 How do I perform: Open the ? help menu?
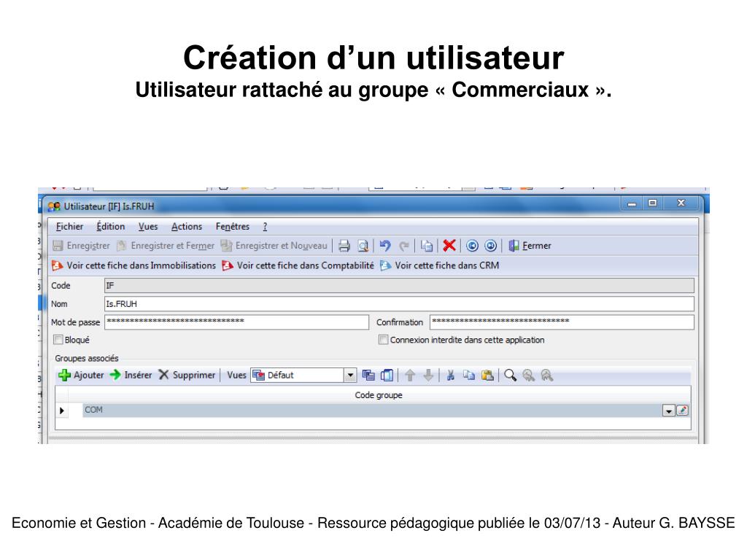point(266,227)
